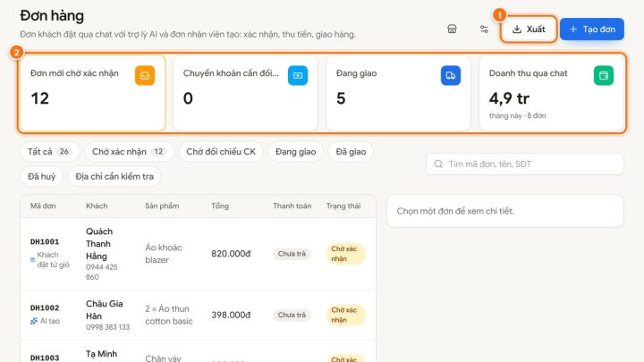Click phone number 0998 383 133
This screenshot has height=362, width=644.
(x=107, y=327)
